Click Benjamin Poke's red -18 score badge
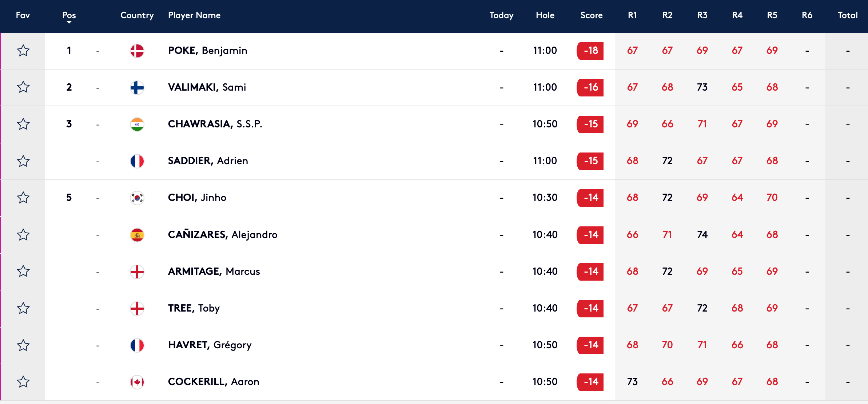This screenshot has width=868, height=404. [x=590, y=51]
